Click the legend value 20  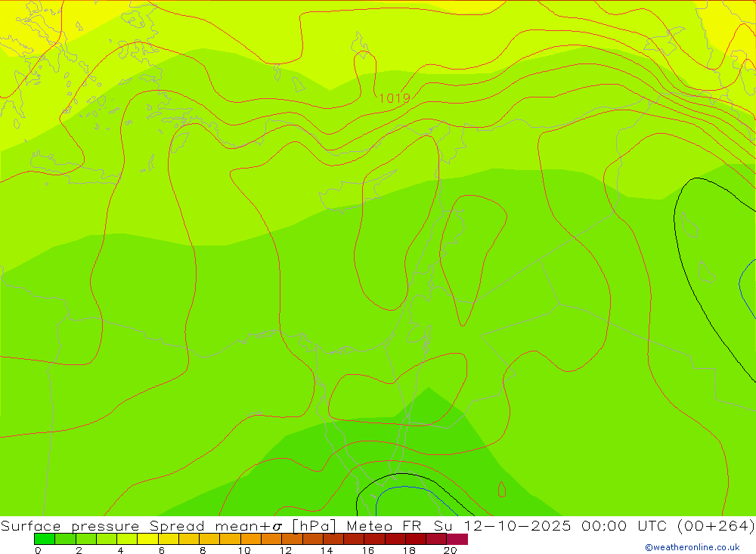click(450, 550)
